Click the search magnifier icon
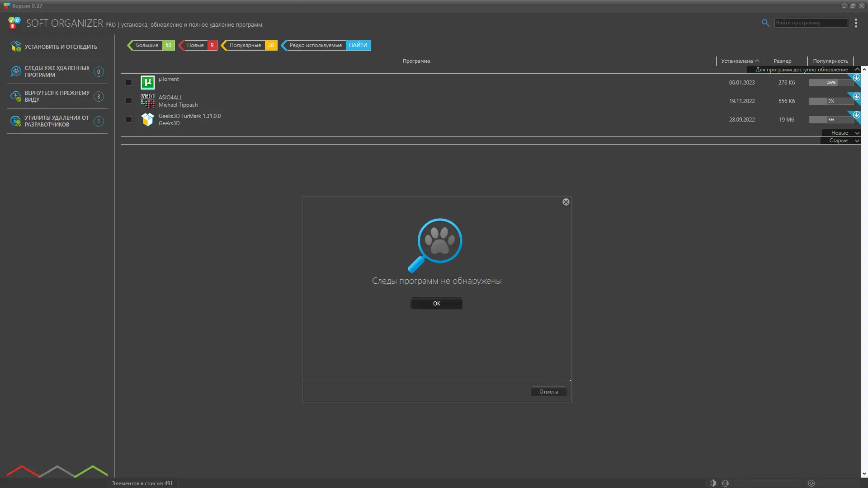Viewport: 868px width, 488px height. (x=765, y=23)
